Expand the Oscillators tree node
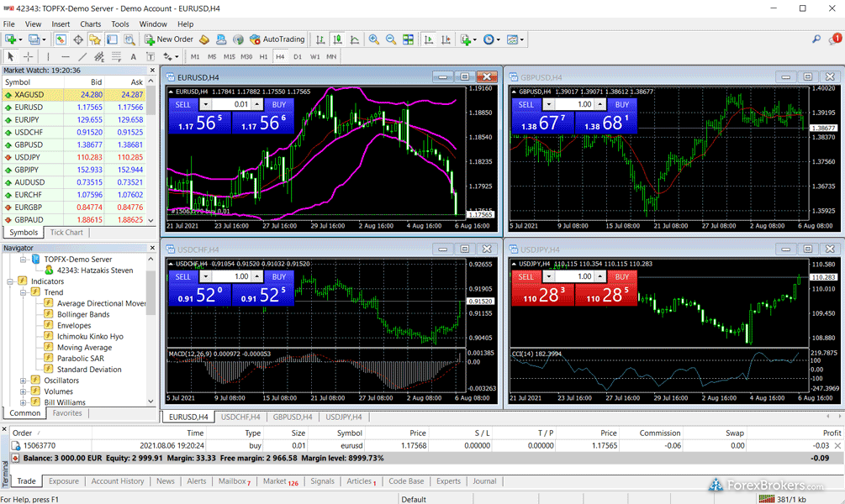Screen dimensions: 845x504 coord(24,381)
